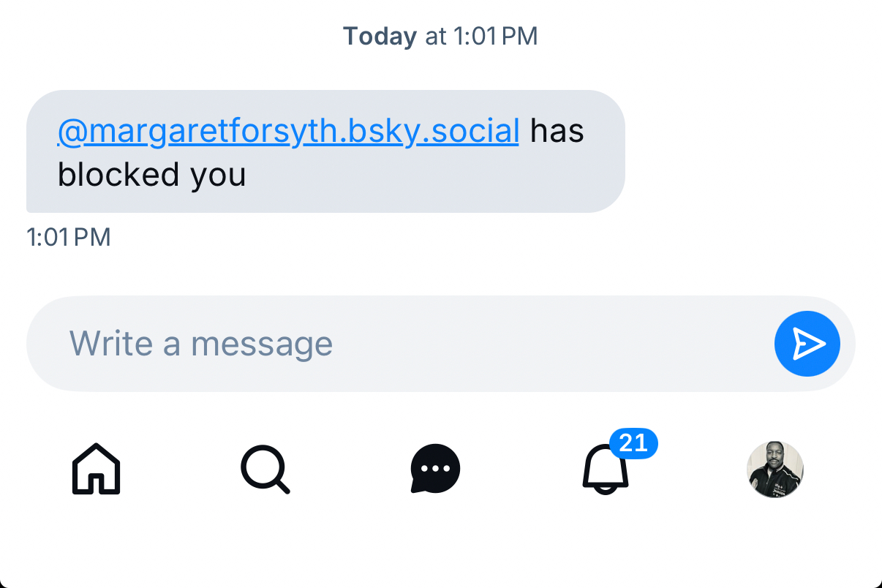Click the 21 unread notifications badge
Image resolution: width=882 pixels, height=588 pixels.
[x=633, y=443]
